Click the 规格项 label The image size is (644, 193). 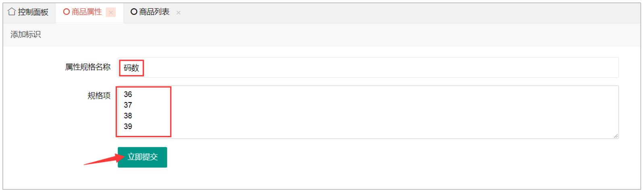[x=99, y=96]
